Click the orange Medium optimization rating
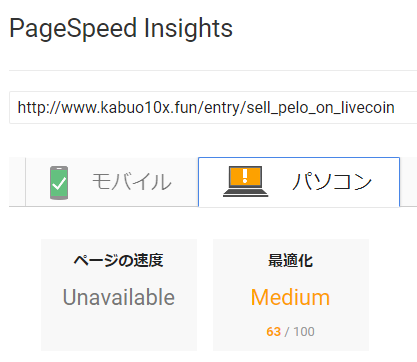 [x=291, y=297]
